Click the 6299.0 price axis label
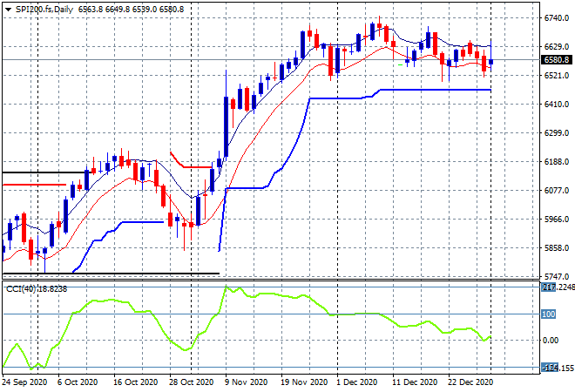575x392 pixels. 557,132
